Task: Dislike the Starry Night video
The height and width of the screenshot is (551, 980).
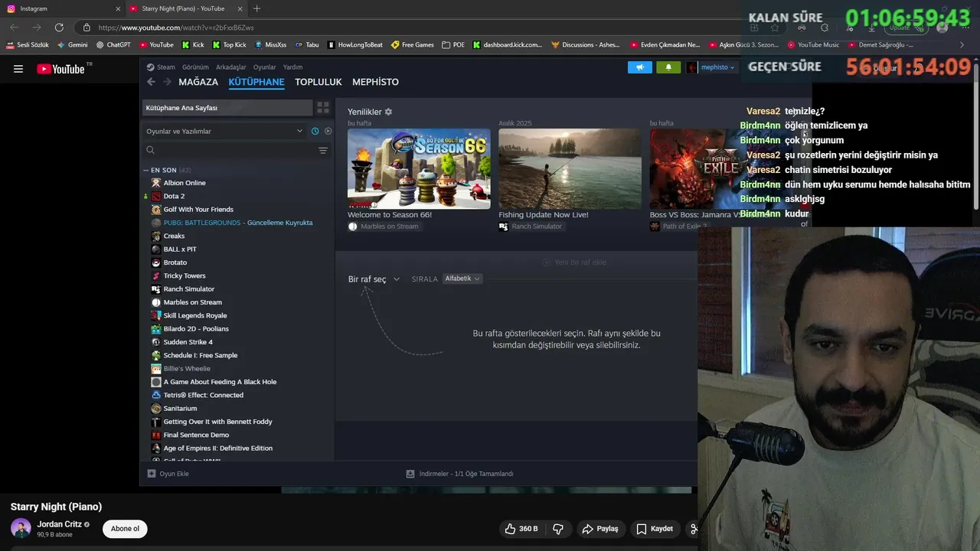Action: (558, 529)
